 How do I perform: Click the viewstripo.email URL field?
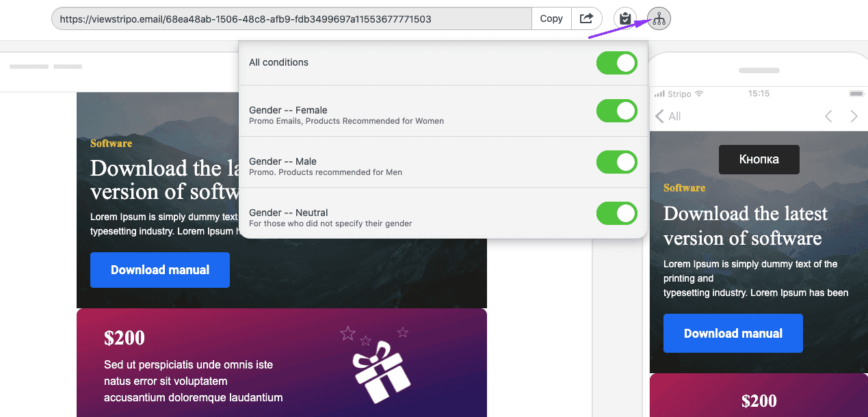[292, 19]
